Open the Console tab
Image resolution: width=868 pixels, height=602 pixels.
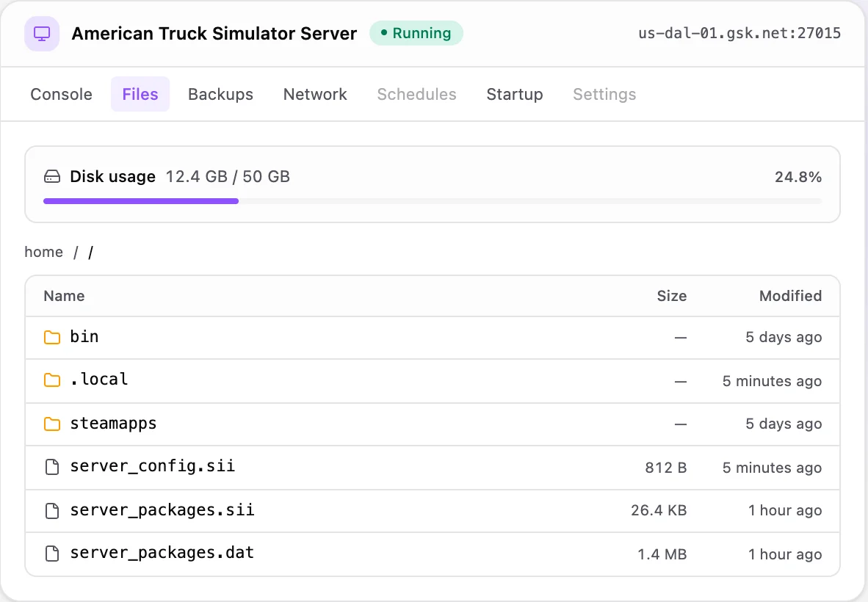pyautogui.click(x=62, y=94)
